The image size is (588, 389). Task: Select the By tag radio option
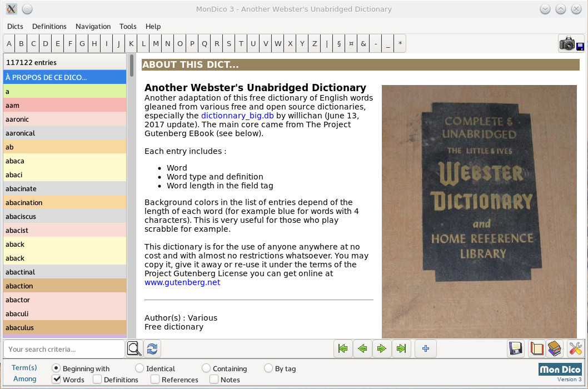coord(268,368)
